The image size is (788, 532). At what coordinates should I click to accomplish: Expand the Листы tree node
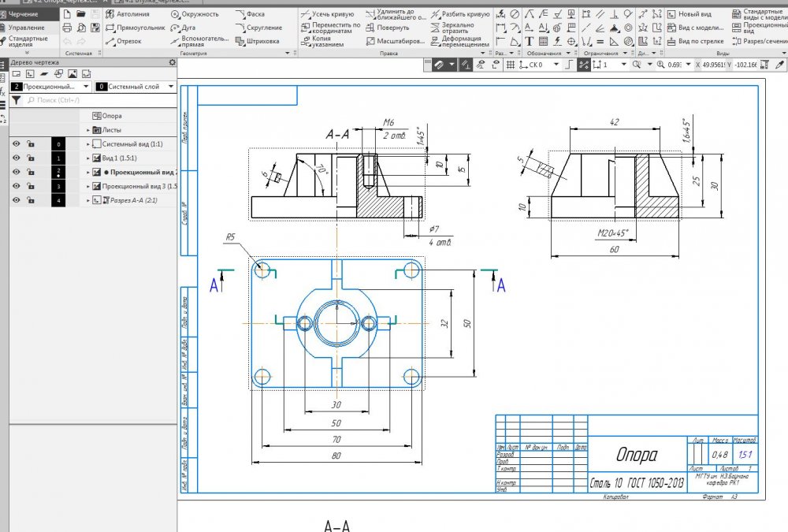click(88, 130)
